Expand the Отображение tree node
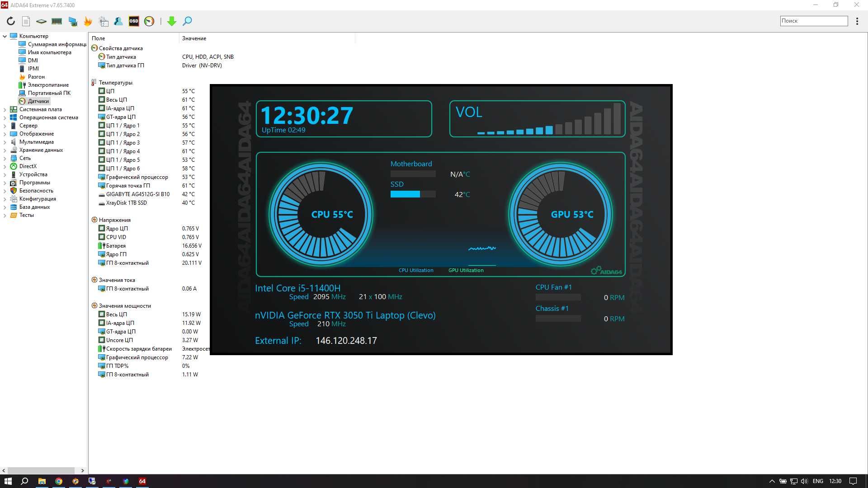This screenshot has width=868, height=488. click(x=5, y=134)
